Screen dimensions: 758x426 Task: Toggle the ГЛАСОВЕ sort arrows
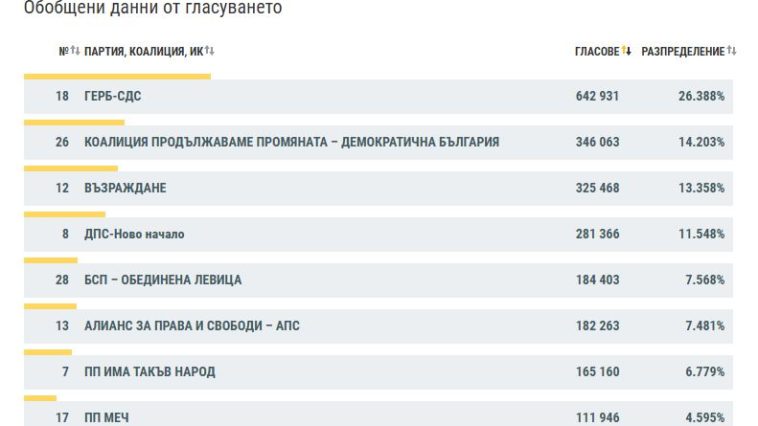point(627,51)
